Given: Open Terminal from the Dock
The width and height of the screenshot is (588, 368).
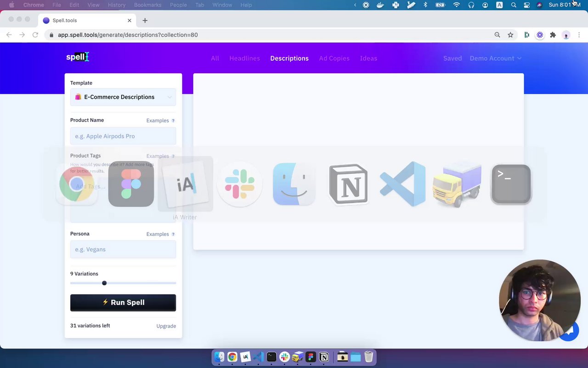Looking at the screenshot, I should [x=271, y=357].
